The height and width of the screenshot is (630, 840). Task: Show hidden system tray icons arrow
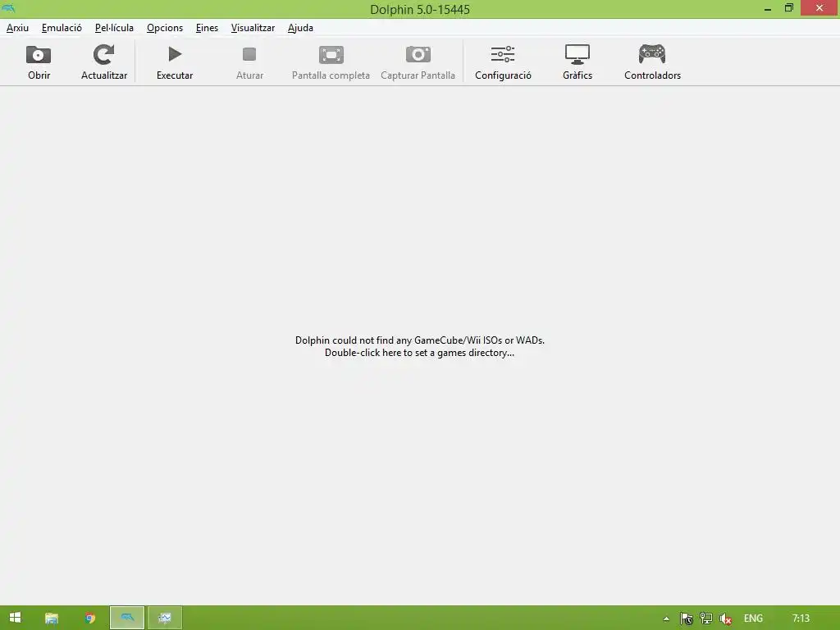pos(666,619)
